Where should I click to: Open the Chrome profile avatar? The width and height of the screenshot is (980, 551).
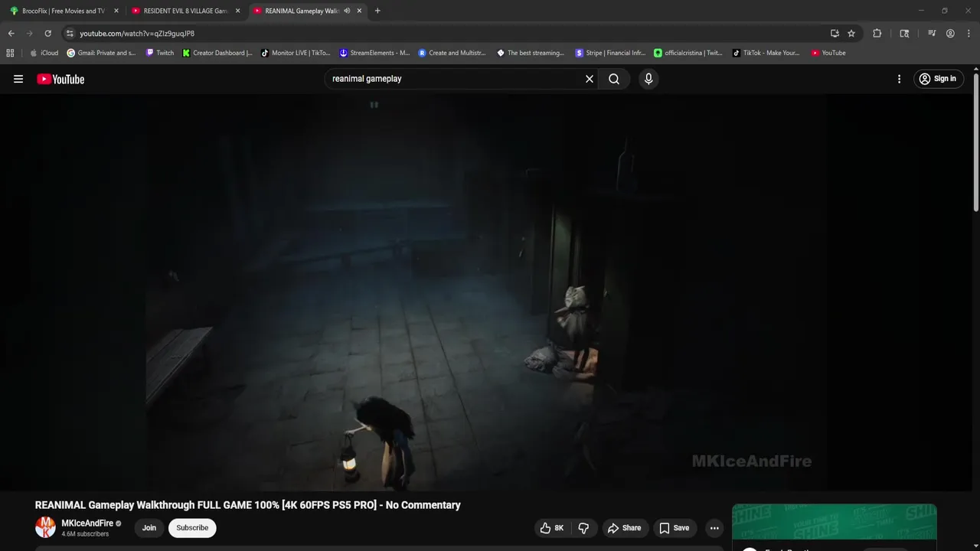pyautogui.click(x=950, y=34)
